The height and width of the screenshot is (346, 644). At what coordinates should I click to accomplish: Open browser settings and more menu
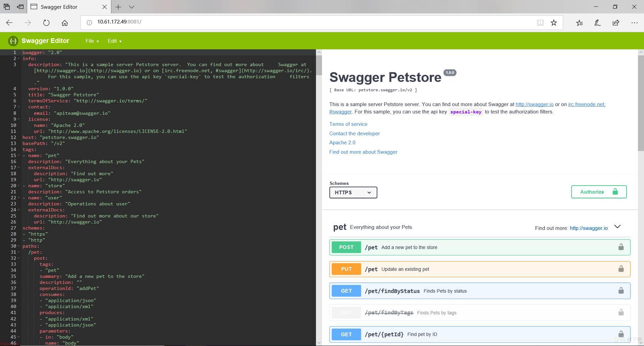[634, 22]
